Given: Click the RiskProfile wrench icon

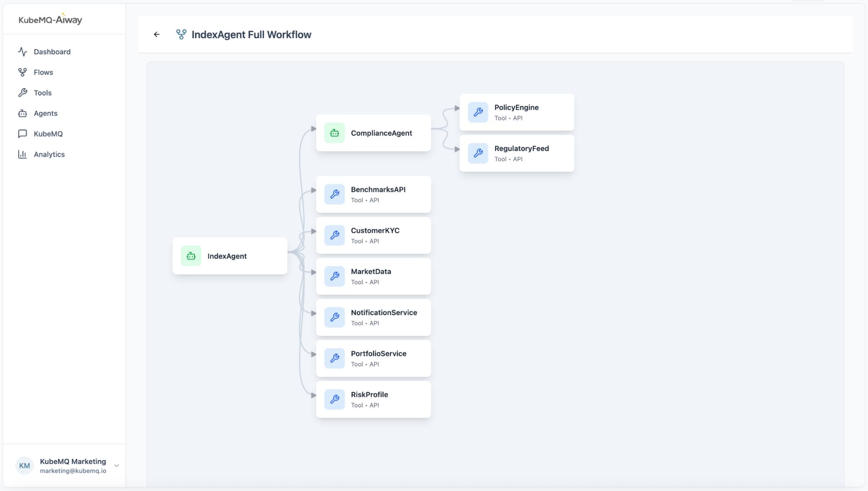Looking at the screenshot, I should [x=334, y=399].
